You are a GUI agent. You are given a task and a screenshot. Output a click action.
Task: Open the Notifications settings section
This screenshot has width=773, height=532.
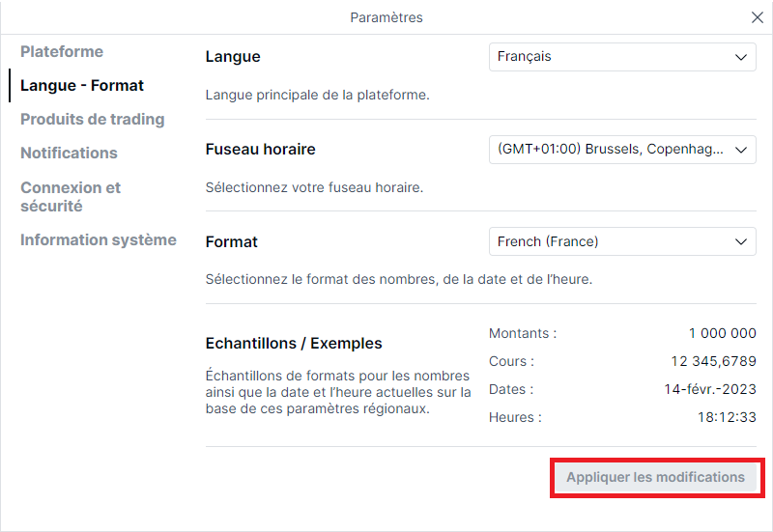[69, 154]
